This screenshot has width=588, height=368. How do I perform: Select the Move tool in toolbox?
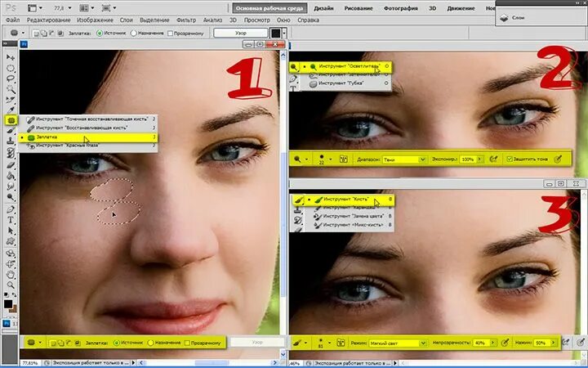(11, 57)
